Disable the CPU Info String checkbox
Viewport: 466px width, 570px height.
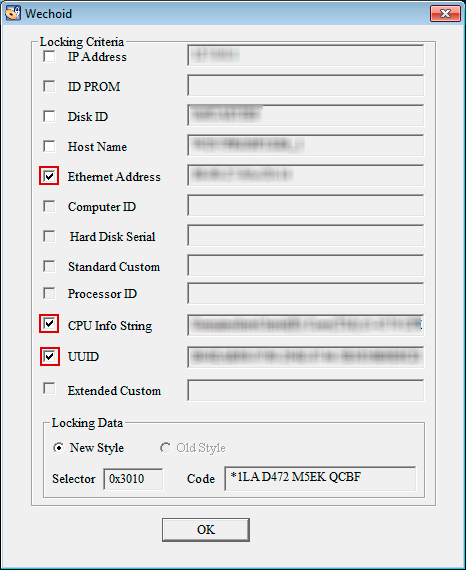point(49,324)
